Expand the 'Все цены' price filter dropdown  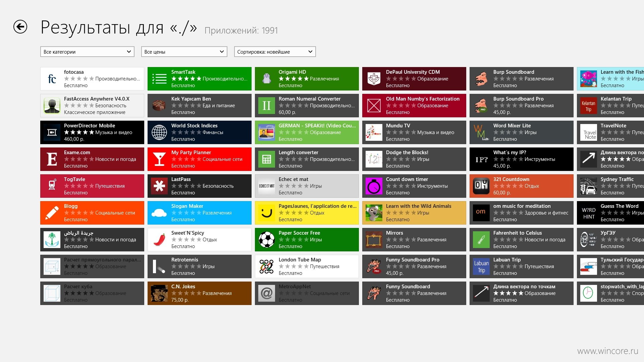(x=184, y=52)
